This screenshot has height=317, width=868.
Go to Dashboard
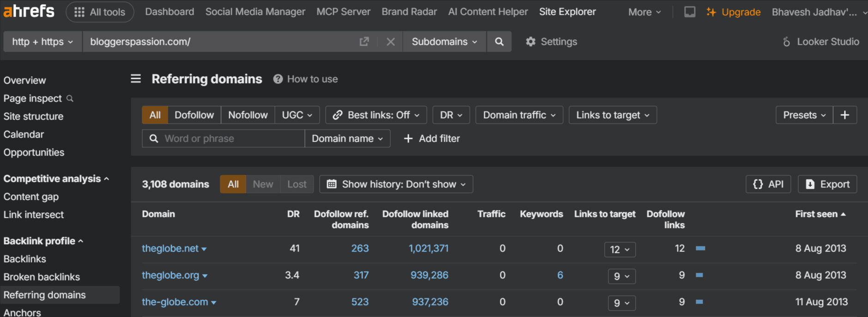coord(170,12)
